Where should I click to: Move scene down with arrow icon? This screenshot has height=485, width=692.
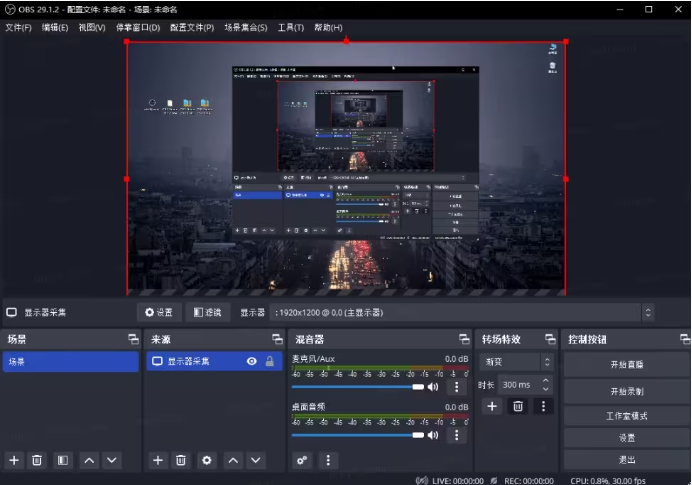pyautogui.click(x=112, y=460)
